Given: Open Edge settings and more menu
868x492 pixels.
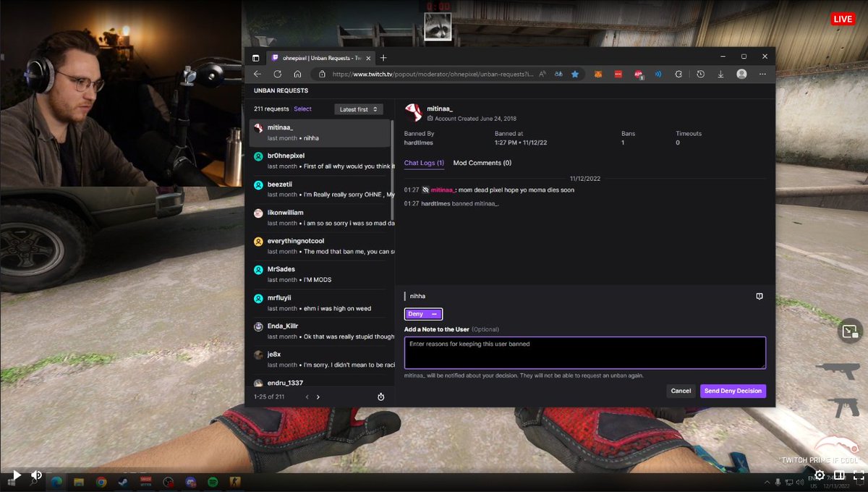Looking at the screenshot, I should click(762, 74).
